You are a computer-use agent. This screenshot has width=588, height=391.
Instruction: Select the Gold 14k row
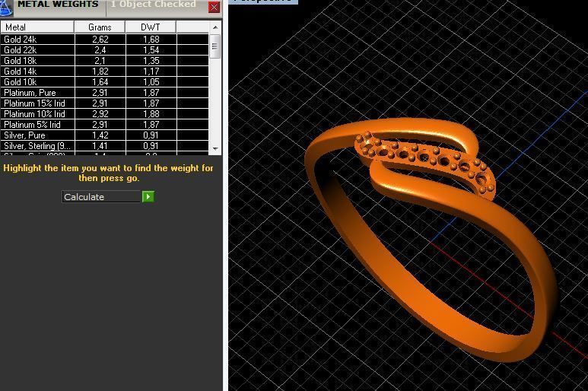tap(105, 72)
